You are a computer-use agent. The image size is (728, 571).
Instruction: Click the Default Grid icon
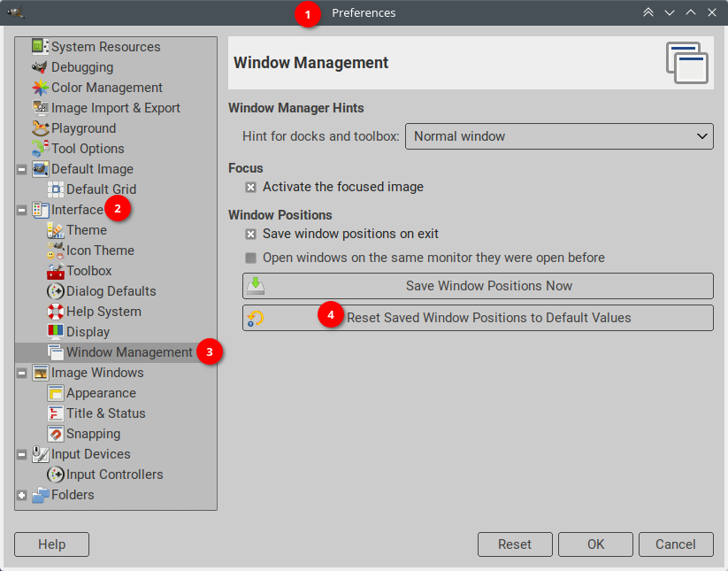pos(55,189)
